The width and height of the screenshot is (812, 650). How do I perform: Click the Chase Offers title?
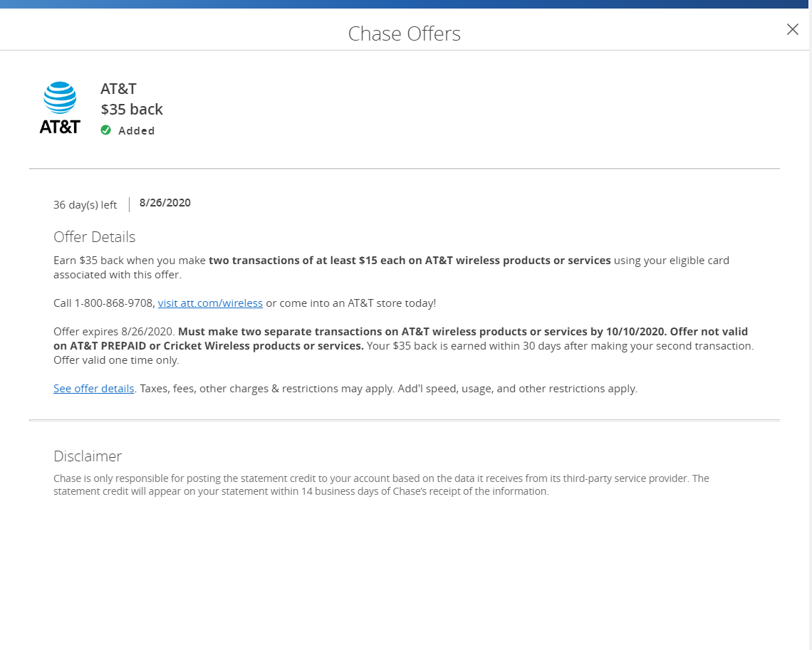404,33
